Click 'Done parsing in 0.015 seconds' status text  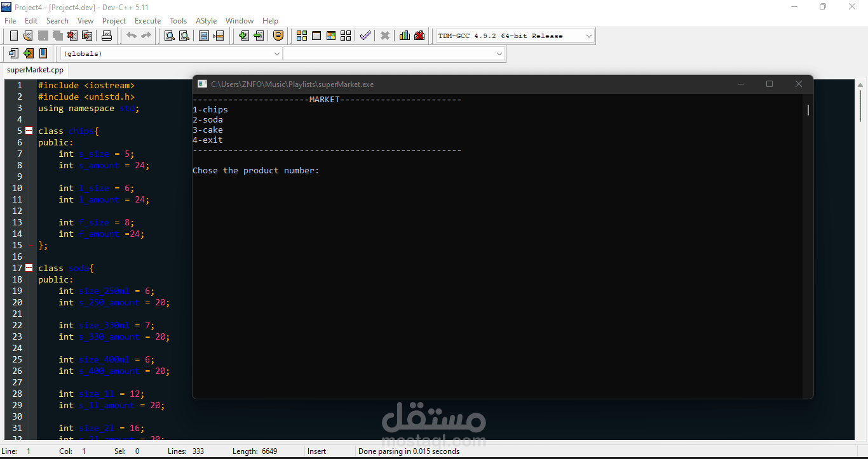[x=409, y=451]
